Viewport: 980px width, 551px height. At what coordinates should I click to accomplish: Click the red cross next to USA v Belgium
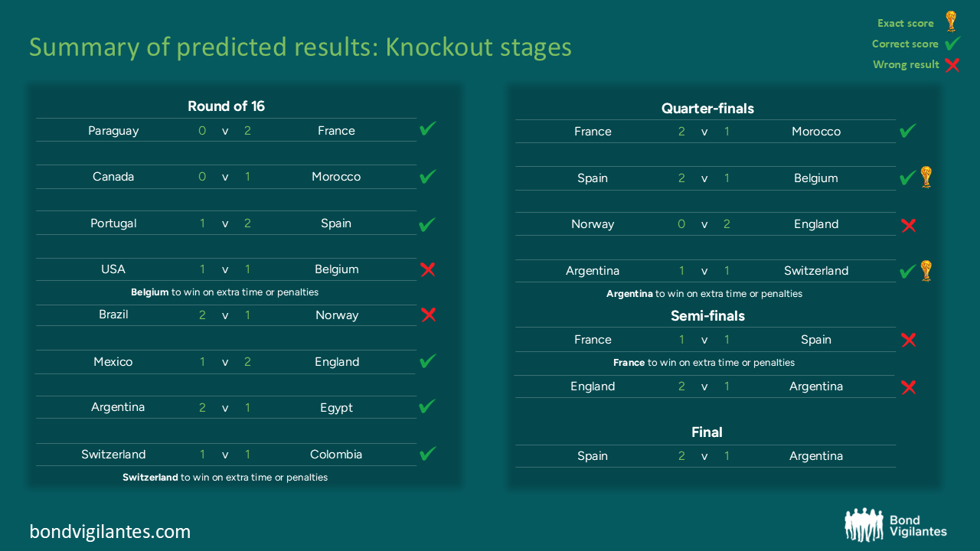(428, 269)
